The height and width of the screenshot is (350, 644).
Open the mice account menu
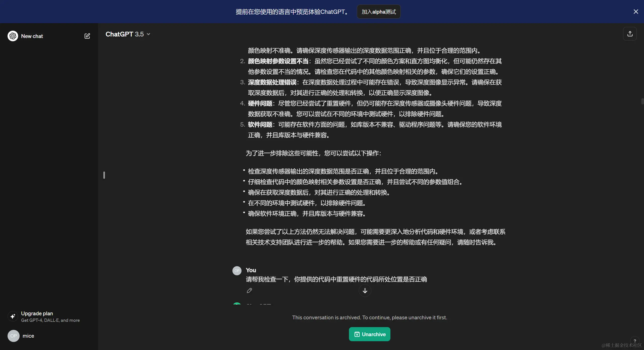[28, 336]
